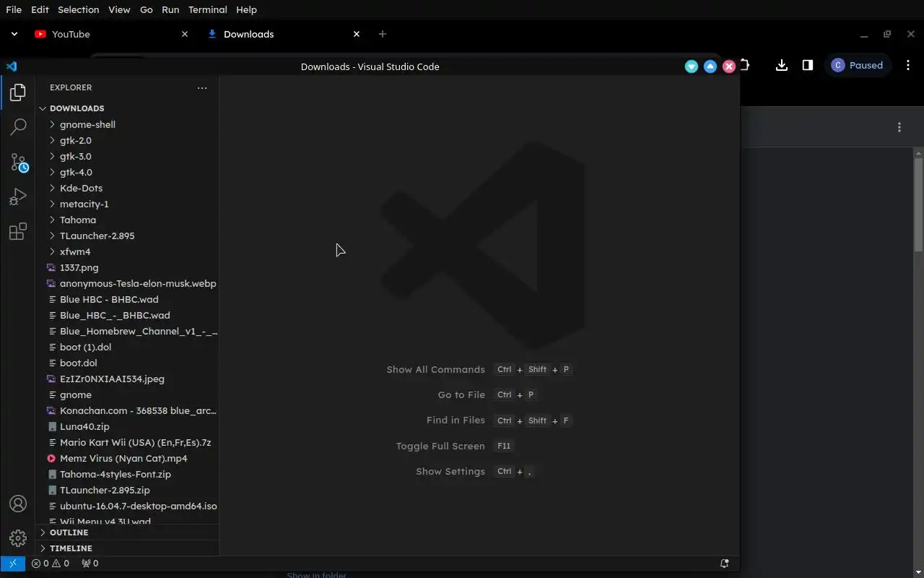
Task: Open a new browser tab
Action: click(383, 34)
